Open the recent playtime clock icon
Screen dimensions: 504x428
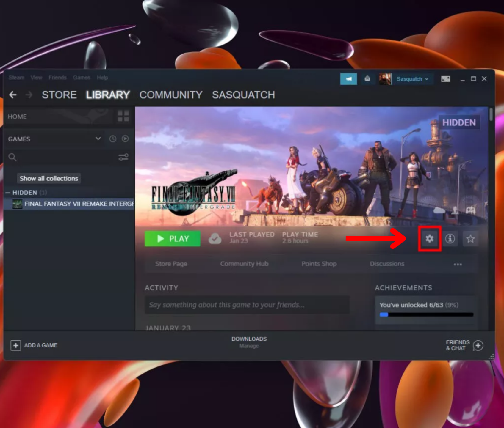pyautogui.click(x=112, y=139)
